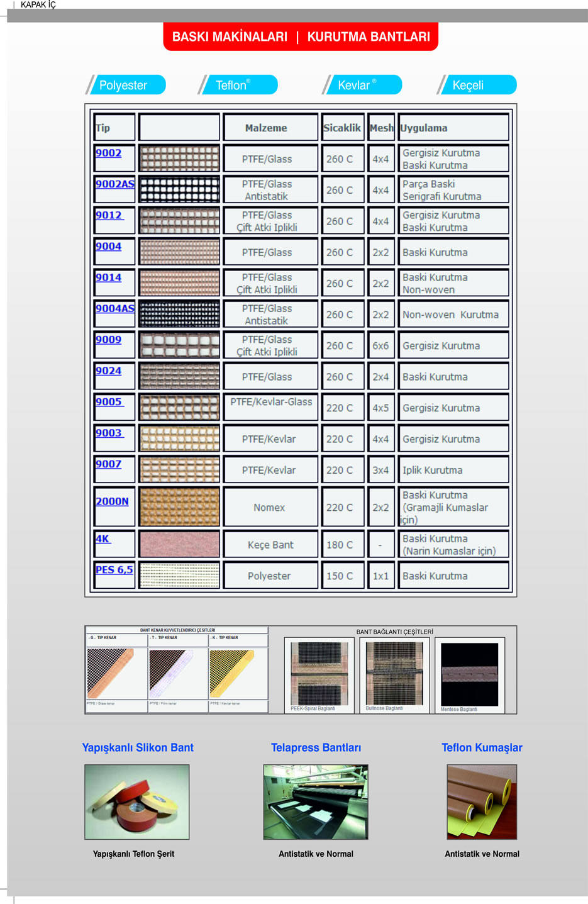Open the Teflon Kumaşlar heading
The image size is (588, 904).
482,747
